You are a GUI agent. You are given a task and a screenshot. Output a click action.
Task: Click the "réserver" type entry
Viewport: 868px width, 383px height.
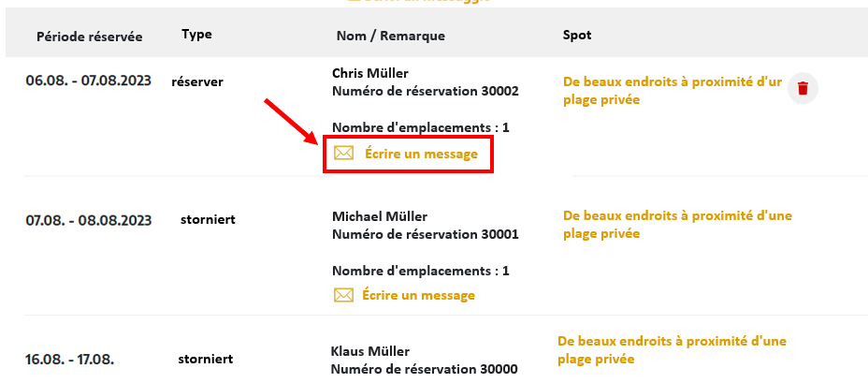click(x=197, y=82)
